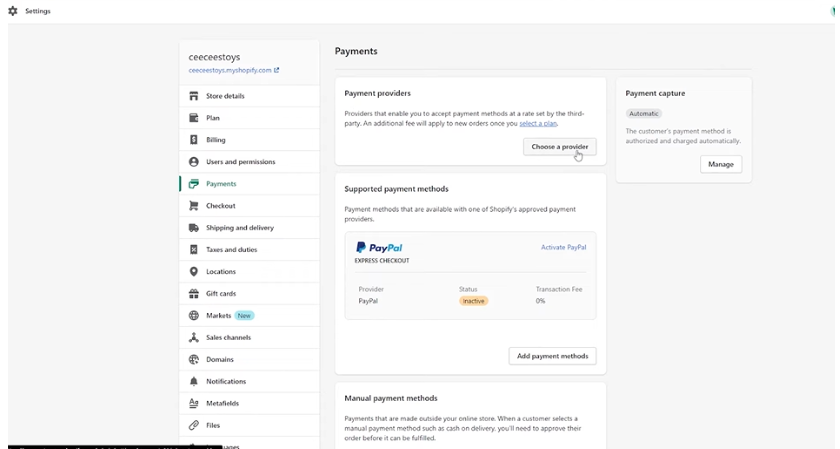Click the Files paperclip icon
Image resolution: width=840 pixels, height=449 pixels.
[194, 425]
